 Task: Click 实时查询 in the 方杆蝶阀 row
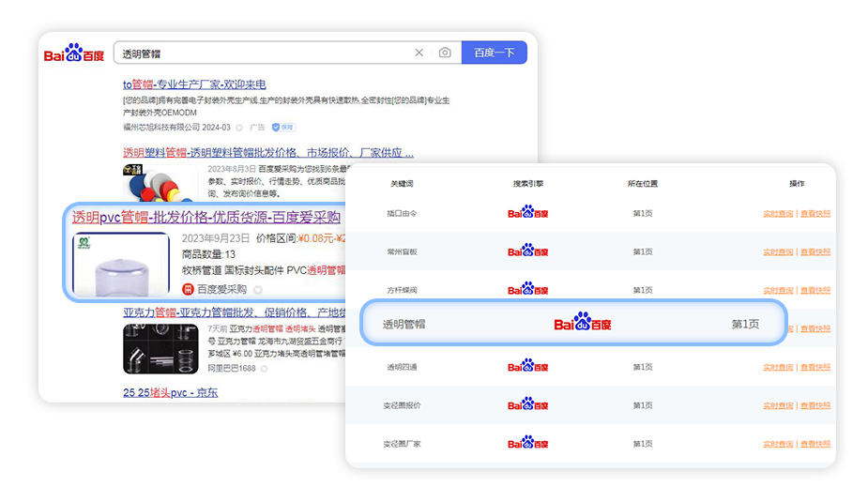point(778,290)
